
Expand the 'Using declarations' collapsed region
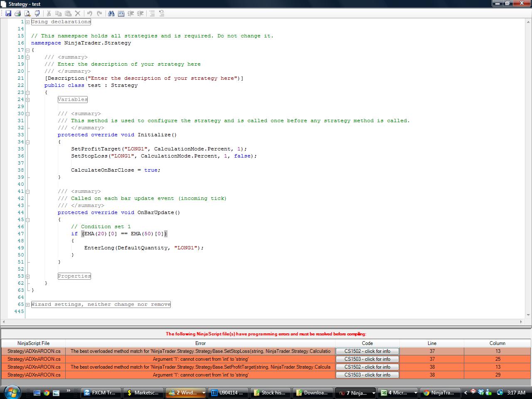click(27, 22)
